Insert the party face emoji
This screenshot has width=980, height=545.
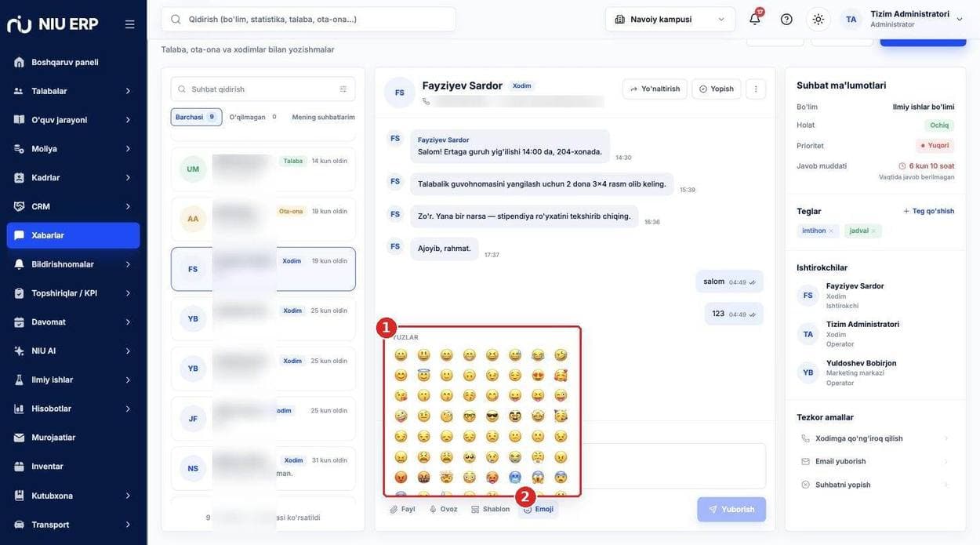561,416
